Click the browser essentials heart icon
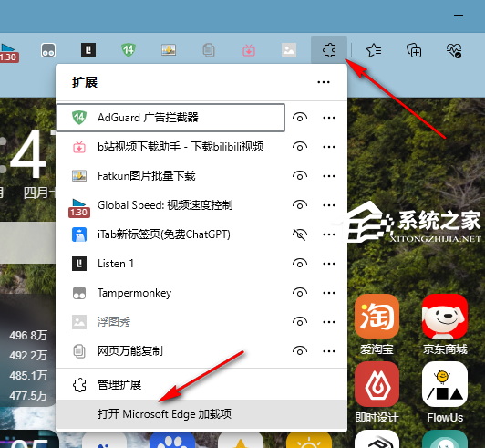The width and height of the screenshot is (485, 448). tap(454, 50)
